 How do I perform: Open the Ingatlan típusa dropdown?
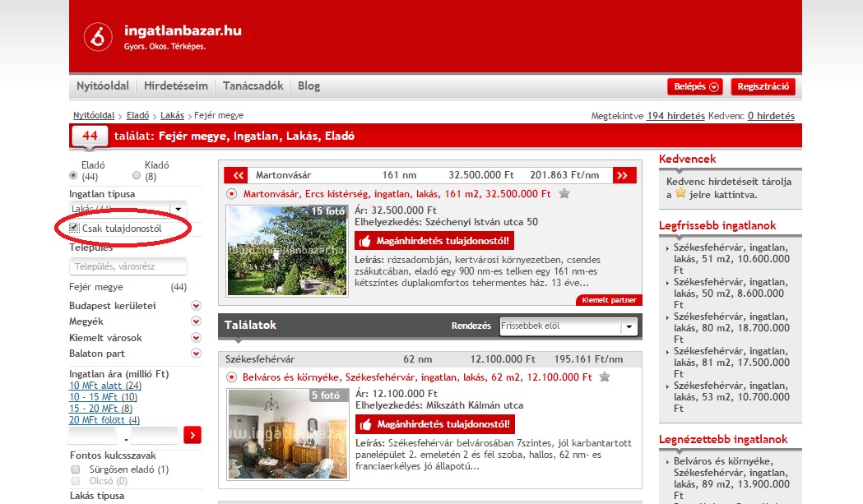click(179, 209)
